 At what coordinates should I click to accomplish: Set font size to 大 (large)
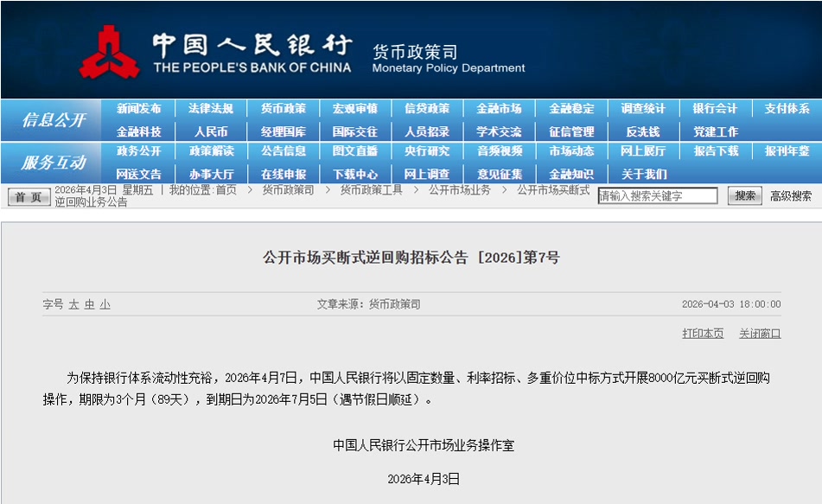tap(73, 304)
